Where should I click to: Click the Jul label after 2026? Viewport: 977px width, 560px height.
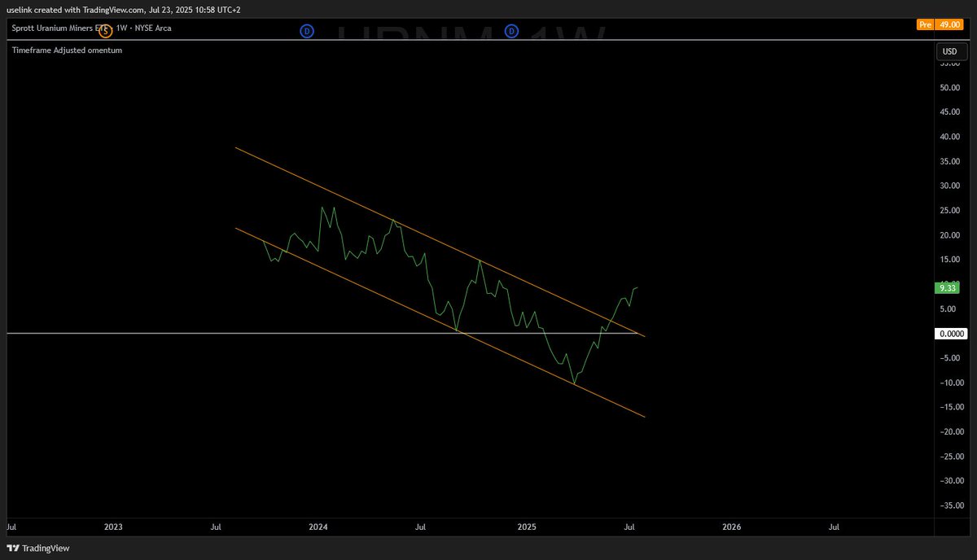coord(835,527)
